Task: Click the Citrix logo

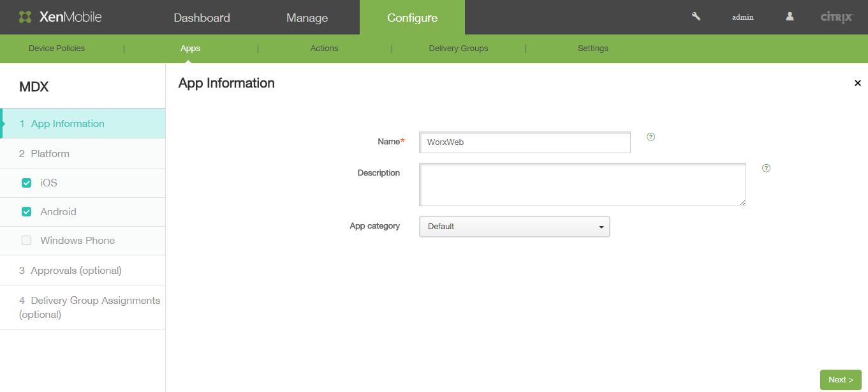Action: (x=836, y=17)
